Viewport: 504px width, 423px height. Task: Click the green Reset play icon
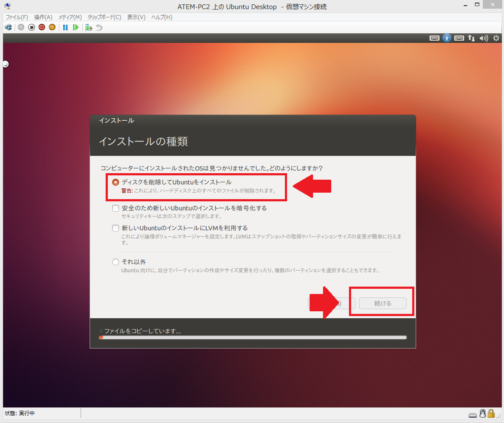[75, 27]
